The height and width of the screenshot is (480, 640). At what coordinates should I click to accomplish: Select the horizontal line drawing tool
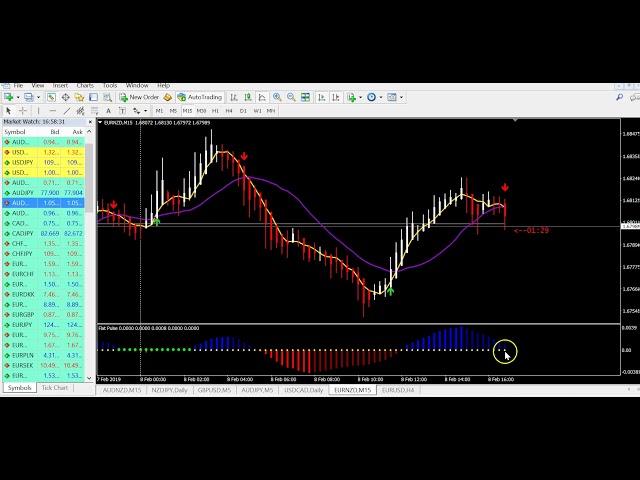(x=52, y=111)
